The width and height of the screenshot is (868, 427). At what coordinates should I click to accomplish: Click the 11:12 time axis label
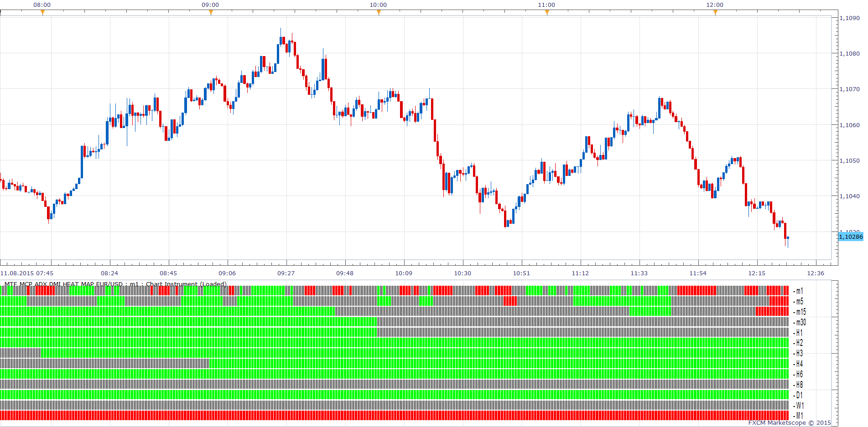pos(580,273)
